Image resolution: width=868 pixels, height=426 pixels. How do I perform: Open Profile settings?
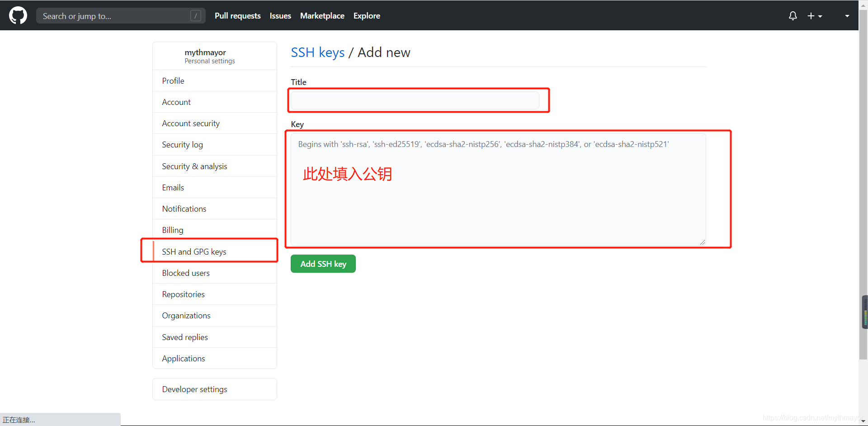[215, 80]
